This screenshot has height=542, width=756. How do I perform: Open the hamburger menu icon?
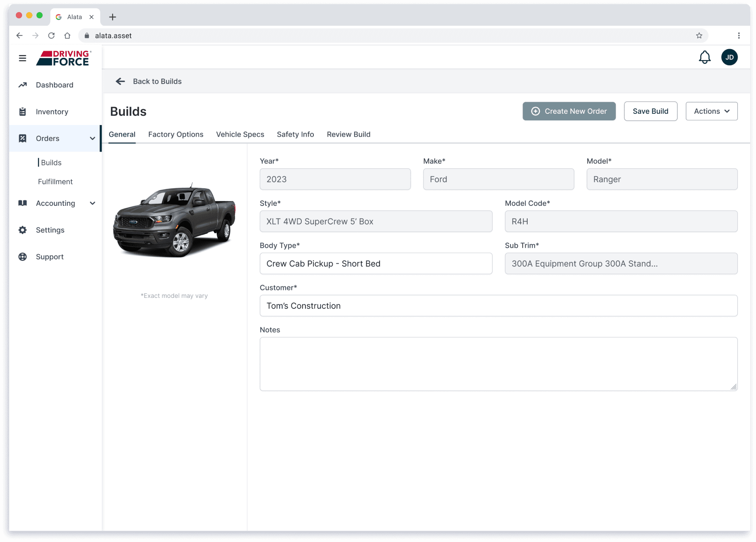pos(23,58)
